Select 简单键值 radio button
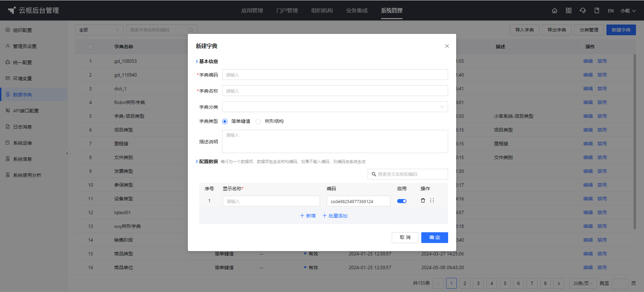This screenshot has width=644, height=292. click(225, 121)
